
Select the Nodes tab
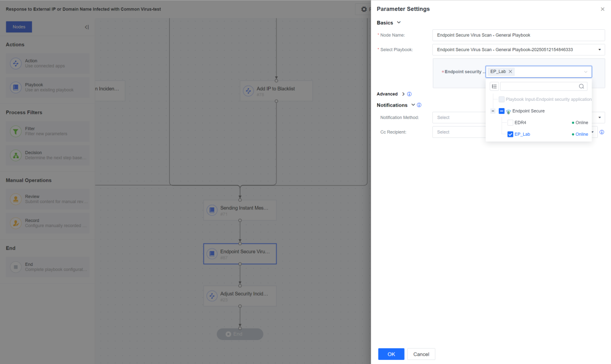click(x=19, y=27)
